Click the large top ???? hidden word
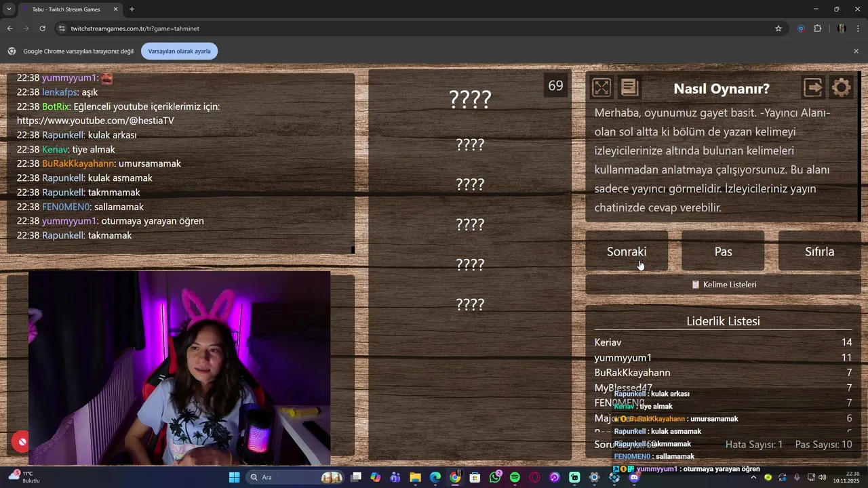 [x=470, y=100]
